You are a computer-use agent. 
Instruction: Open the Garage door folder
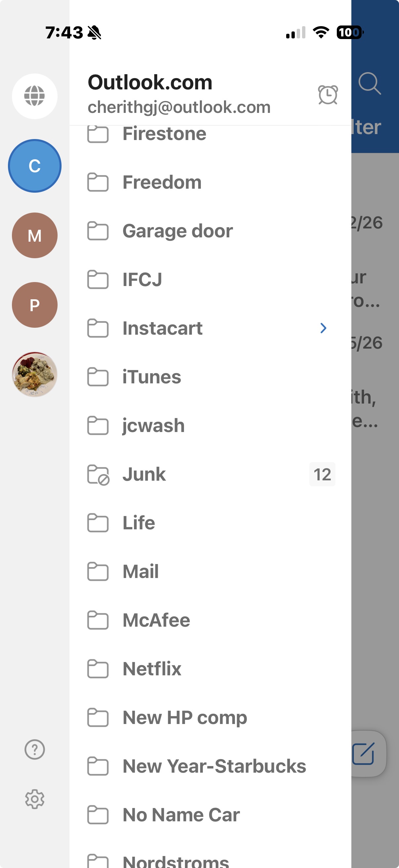210,231
